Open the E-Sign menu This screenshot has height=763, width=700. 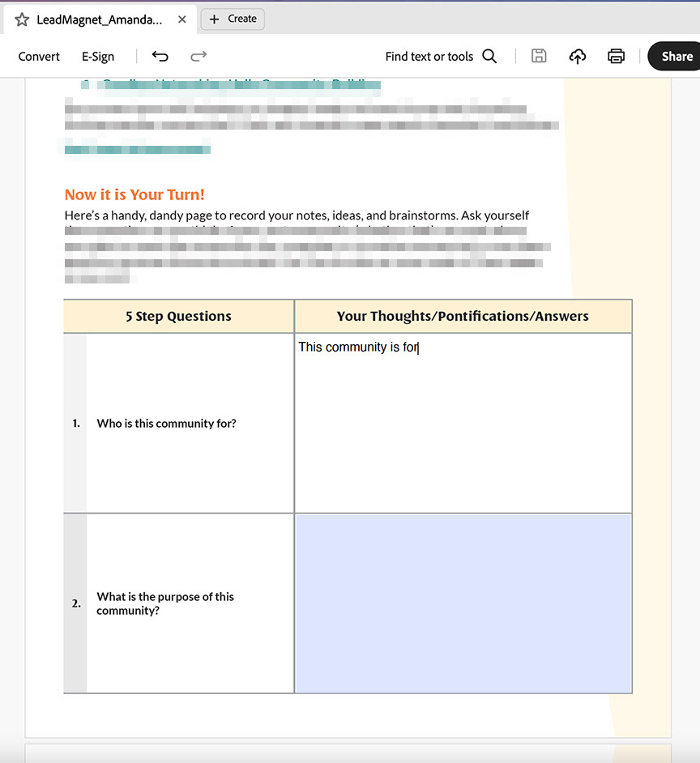(98, 57)
